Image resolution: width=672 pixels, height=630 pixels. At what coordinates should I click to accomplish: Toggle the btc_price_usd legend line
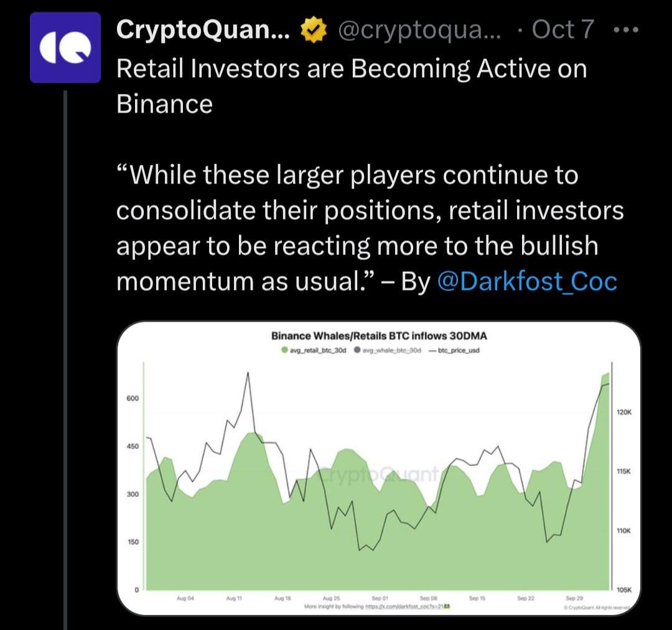(454, 350)
